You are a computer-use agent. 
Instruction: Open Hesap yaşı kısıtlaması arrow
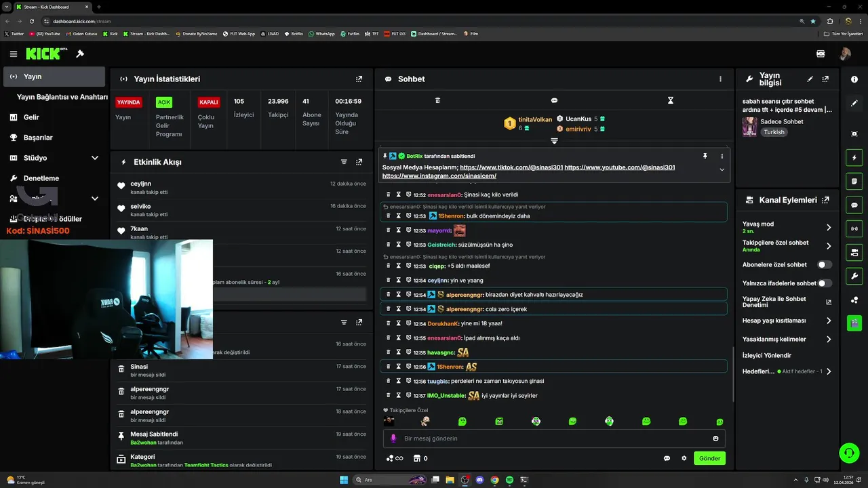tap(829, 321)
